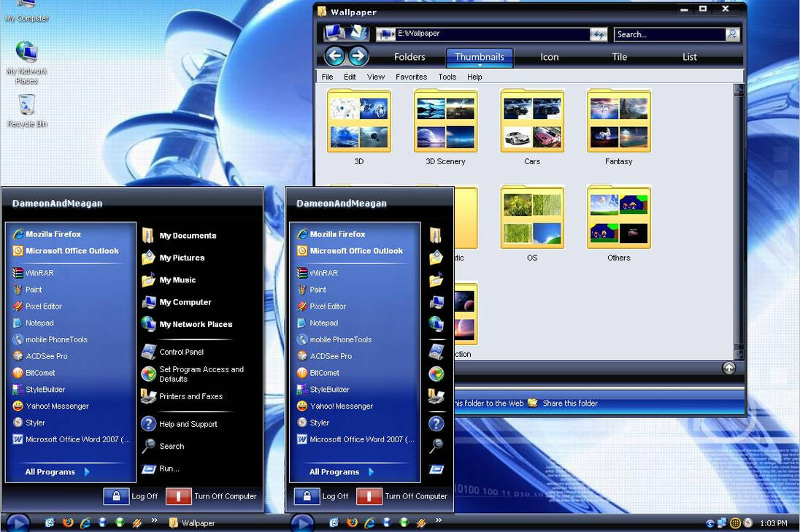Image resolution: width=800 pixels, height=532 pixels.
Task: Switch to the Tile view tab
Action: coord(619,57)
